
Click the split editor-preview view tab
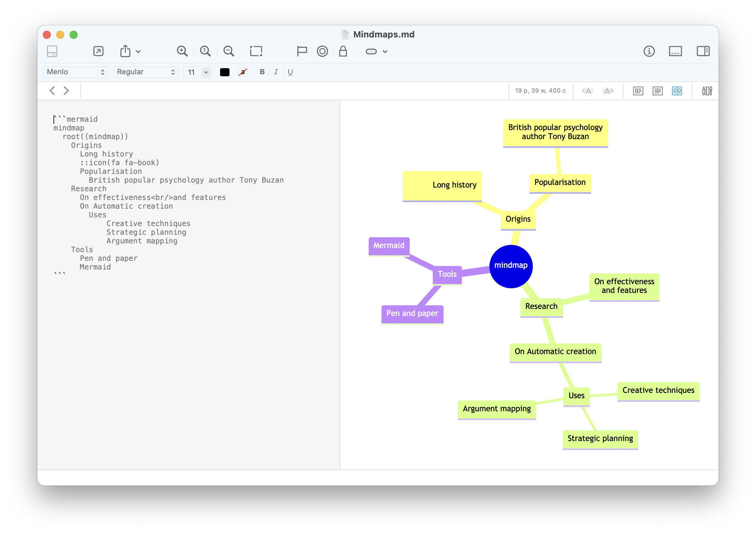[676, 91]
